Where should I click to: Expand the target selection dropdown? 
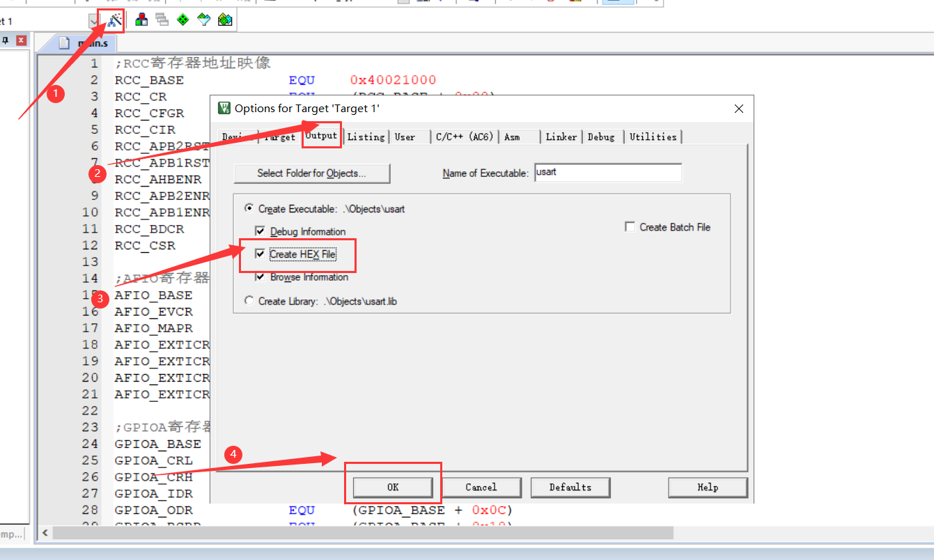[x=94, y=22]
